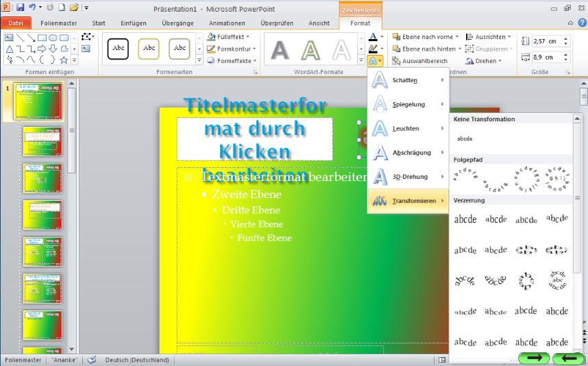The image size is (588, 366).
Task: Click the green left arrow button
Action: [568, 358]
